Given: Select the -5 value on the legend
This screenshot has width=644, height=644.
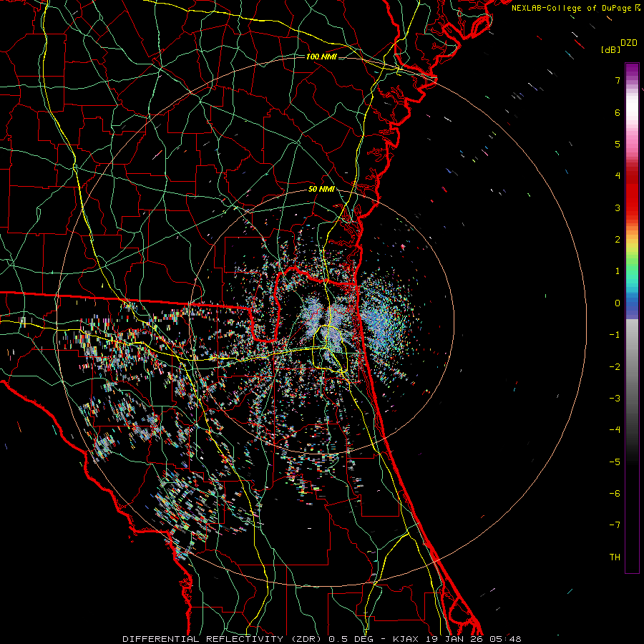Looking at the screenshot, I should [x=615, y=462].
